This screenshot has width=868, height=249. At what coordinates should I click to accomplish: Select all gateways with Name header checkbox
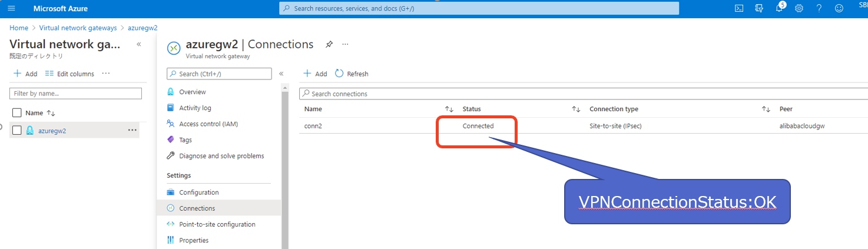pyautogui.click(x=16, y=113)
